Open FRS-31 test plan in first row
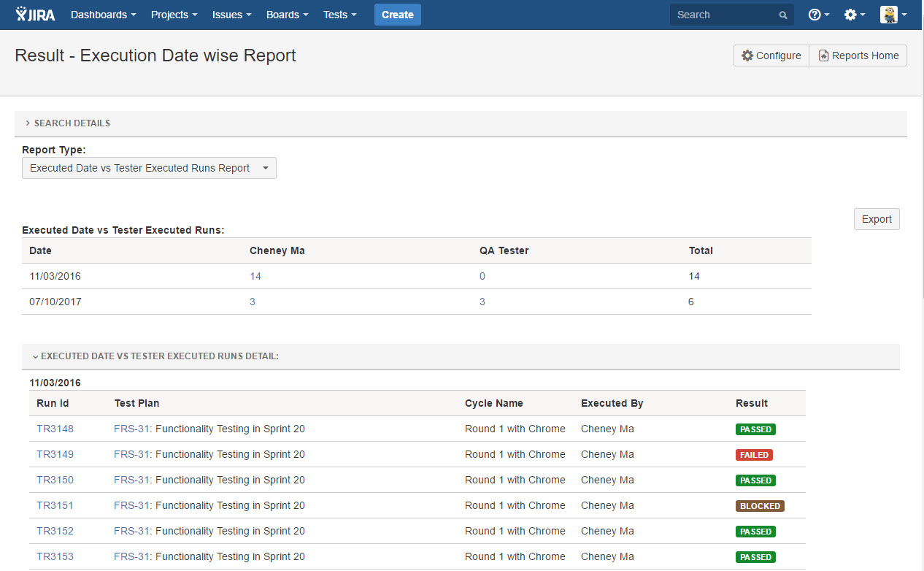The width and height of the screenshot is (924, 571). (131, 429)
